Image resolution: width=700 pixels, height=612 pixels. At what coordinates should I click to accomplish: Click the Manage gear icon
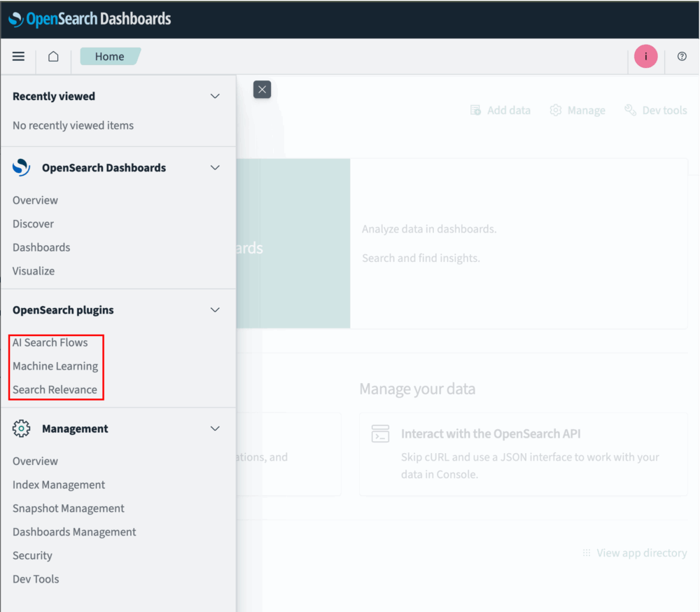point(555,110)
